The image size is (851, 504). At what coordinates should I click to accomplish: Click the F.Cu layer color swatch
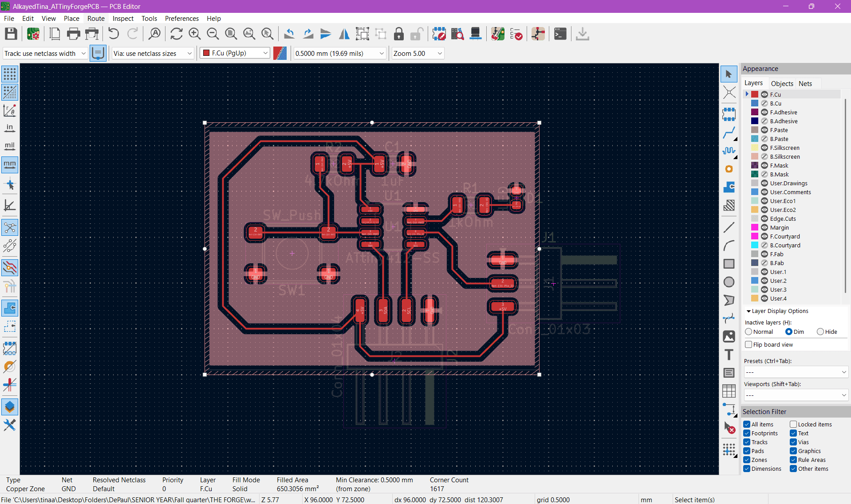pyautogui.click(x=754, y=94)
